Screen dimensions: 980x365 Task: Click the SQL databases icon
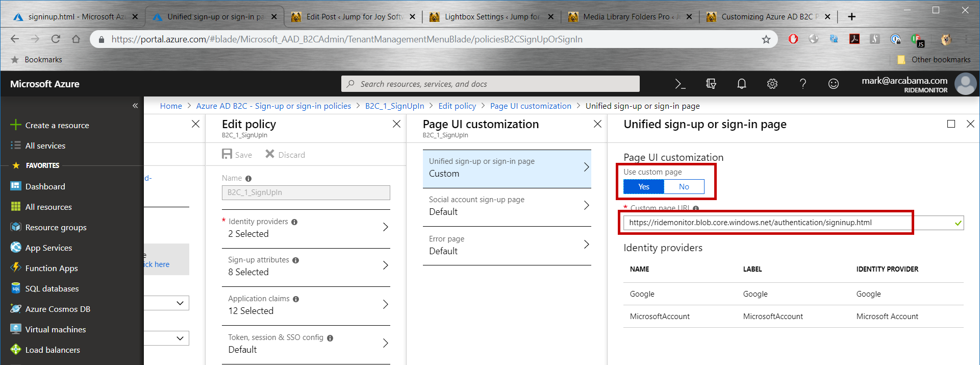point(16,288)
